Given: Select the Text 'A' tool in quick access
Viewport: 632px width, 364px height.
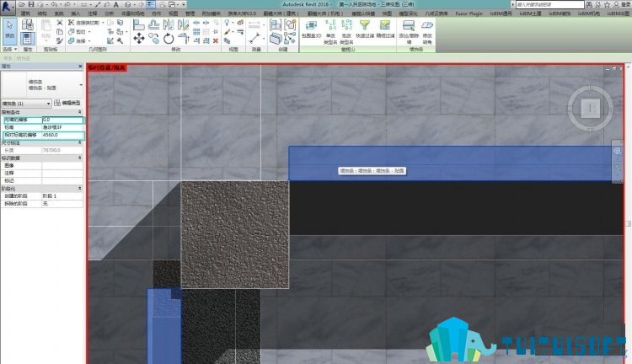Looking at the screenshot, I should [x=115, y=4].
